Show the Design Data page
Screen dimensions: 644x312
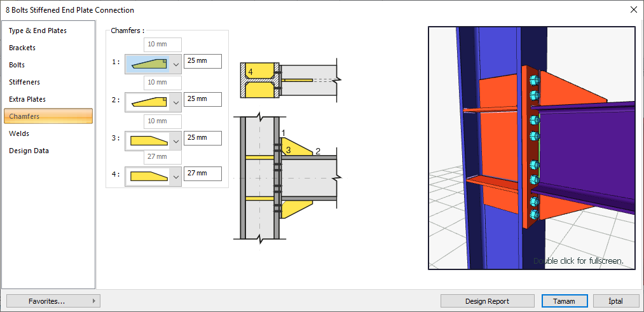tap(48, 151)
